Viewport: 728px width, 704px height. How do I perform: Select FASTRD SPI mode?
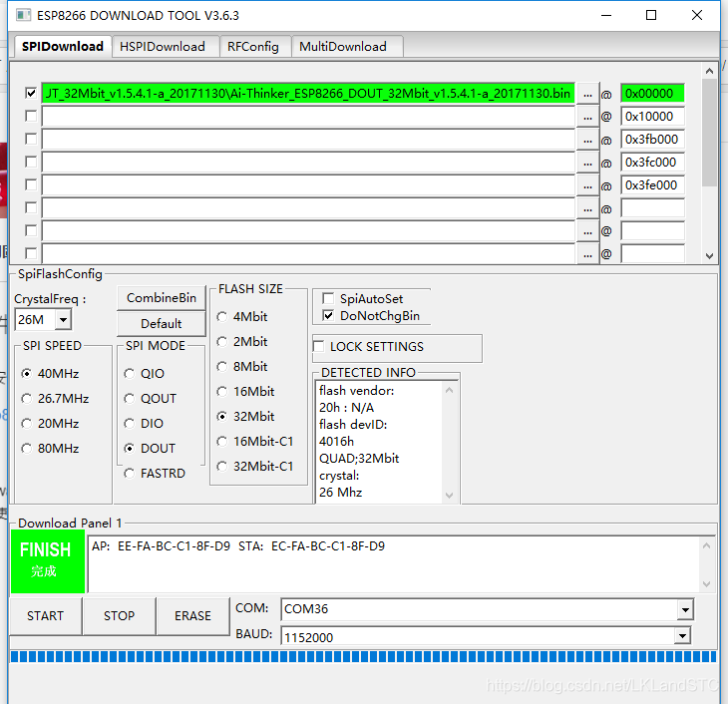coord(130,474)
